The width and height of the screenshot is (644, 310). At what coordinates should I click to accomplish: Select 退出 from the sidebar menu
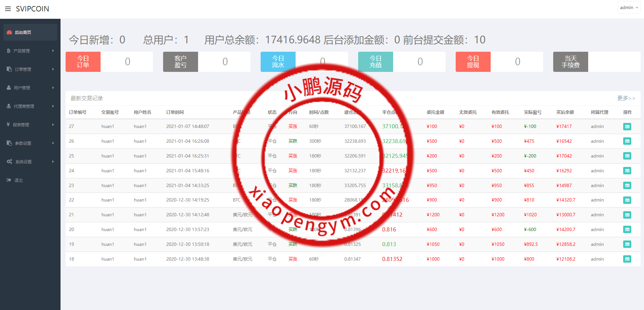[18, 180]
